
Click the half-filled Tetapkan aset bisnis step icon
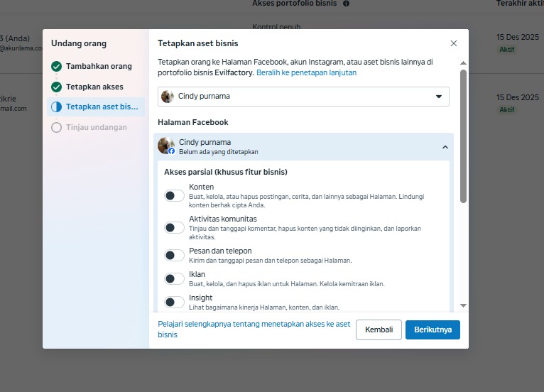[x=57, y=107]
